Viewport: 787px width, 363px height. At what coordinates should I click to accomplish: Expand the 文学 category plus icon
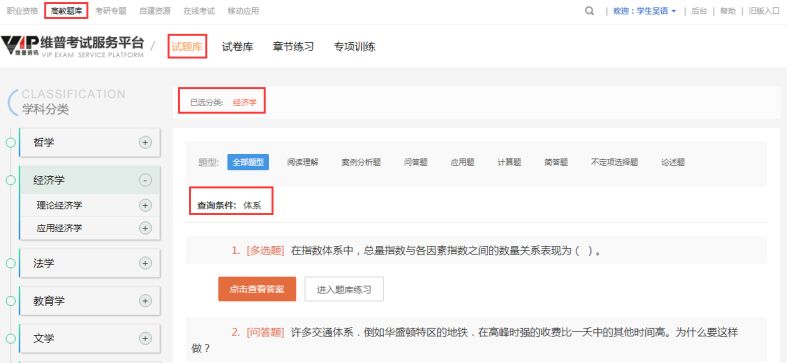pyautogui.click(x=145, y=338)
